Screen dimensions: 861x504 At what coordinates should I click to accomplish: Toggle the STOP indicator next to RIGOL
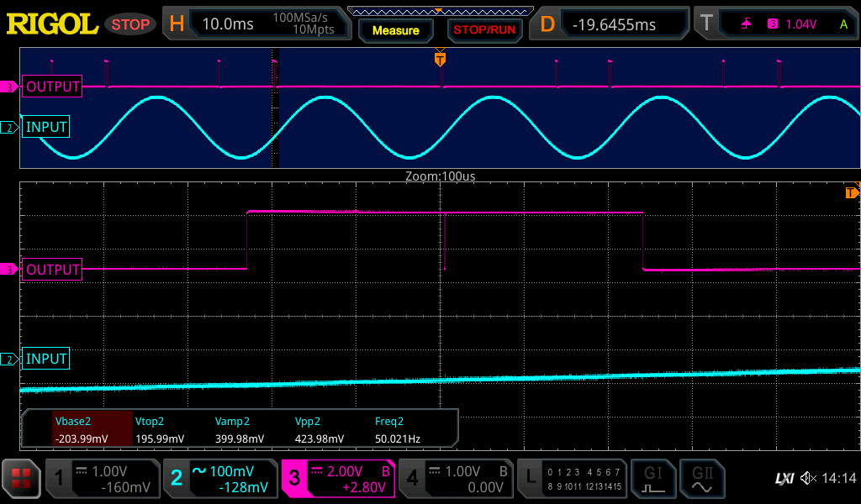(130, 24)
